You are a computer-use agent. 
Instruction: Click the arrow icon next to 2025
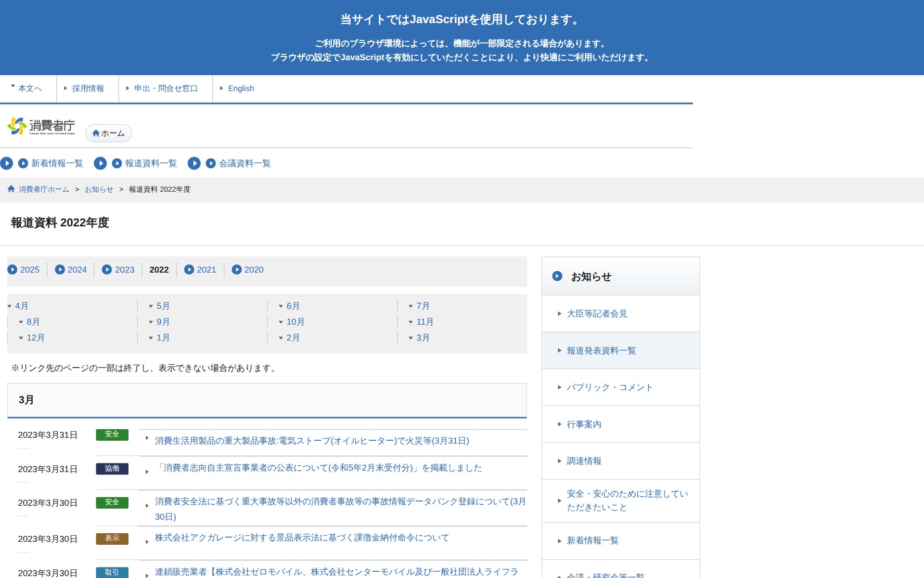click(x=12, y=270)
